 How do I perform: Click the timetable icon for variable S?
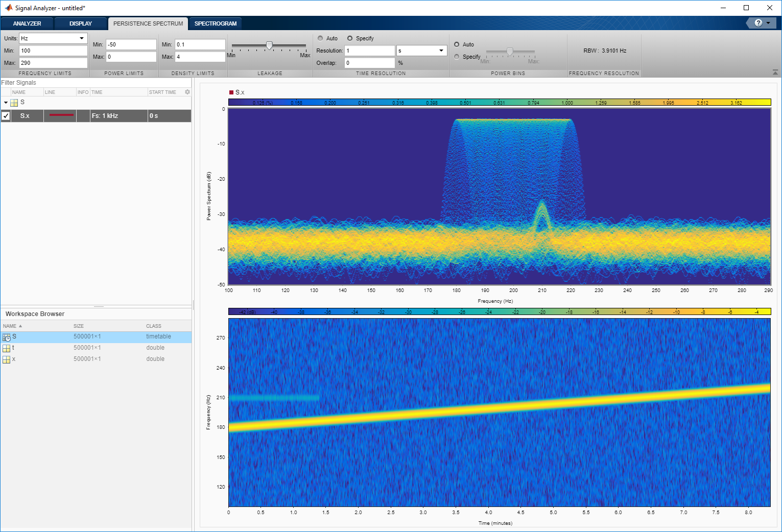tap(7, 337)
